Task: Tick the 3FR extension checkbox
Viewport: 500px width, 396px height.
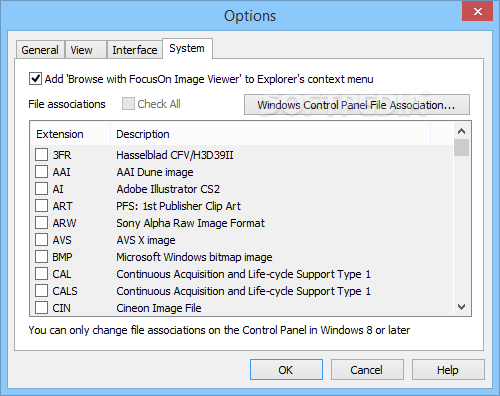Action: click(x=41, y=155)
